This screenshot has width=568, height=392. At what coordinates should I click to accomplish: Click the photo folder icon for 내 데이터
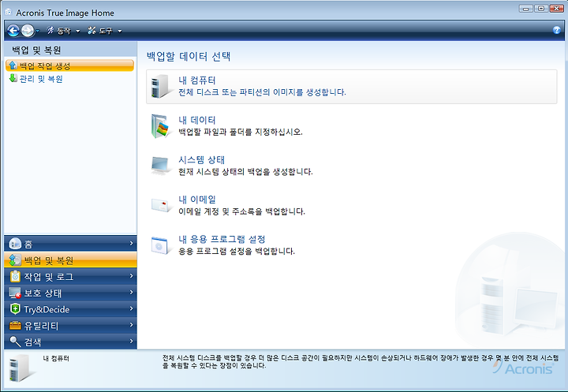[x=161, y=126]
